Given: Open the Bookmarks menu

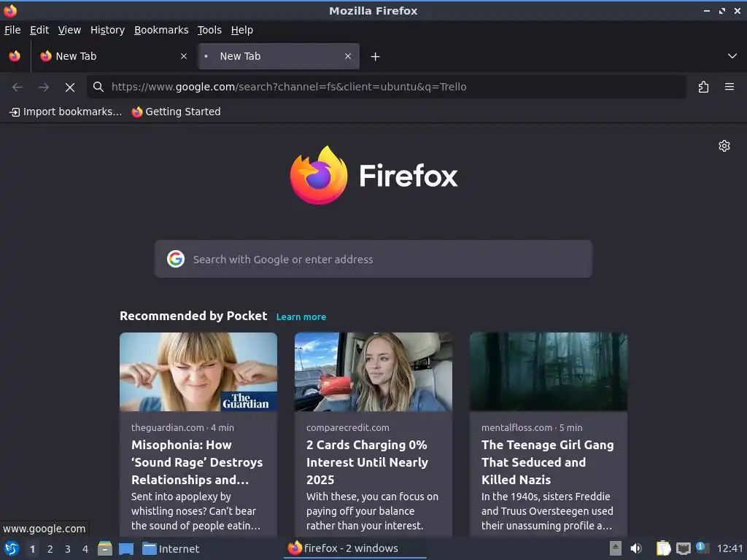Looking at the screenshot, I should click(161, 30).
